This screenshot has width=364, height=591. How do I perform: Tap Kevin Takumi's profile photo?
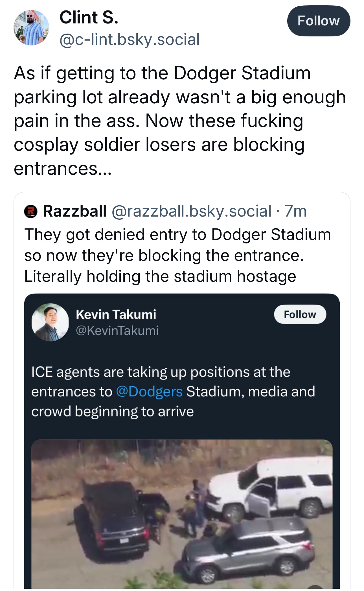coord(50,322)
